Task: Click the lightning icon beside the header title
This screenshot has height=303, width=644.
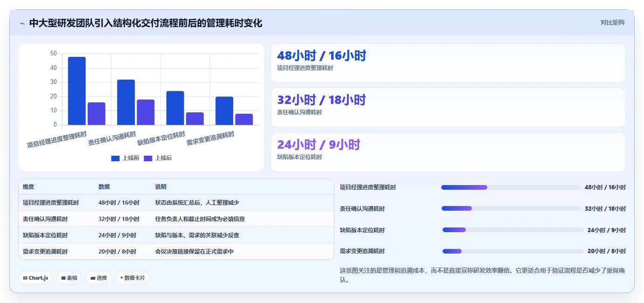Action: 22,23
